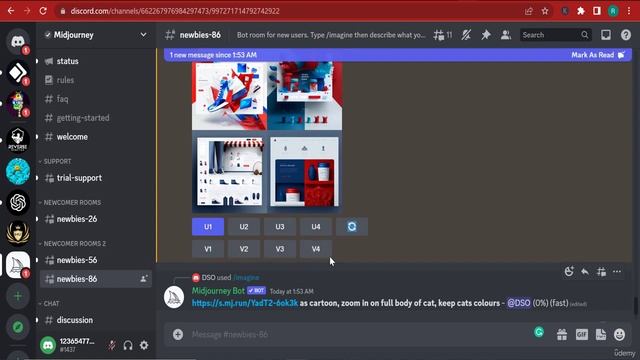Click Reply arrow icon on message
This screenshot has height=360, width=640.
tap(585, 272)
